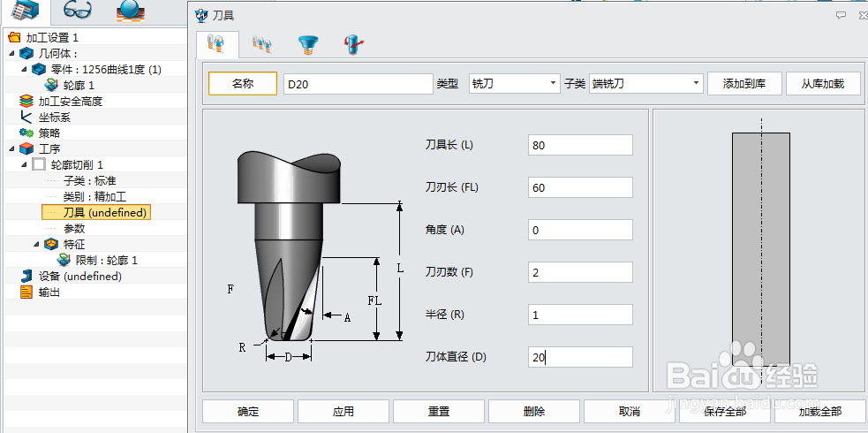Viewport: 868px width, 433px height.
Task: Collapse the 几何体 tree node
Action: coord(12,53)
